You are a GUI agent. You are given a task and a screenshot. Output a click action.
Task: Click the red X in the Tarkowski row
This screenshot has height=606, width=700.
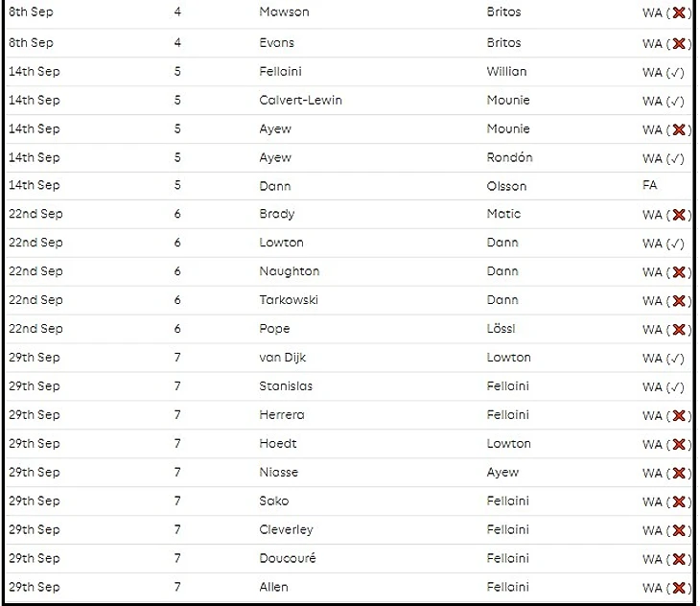680,301
